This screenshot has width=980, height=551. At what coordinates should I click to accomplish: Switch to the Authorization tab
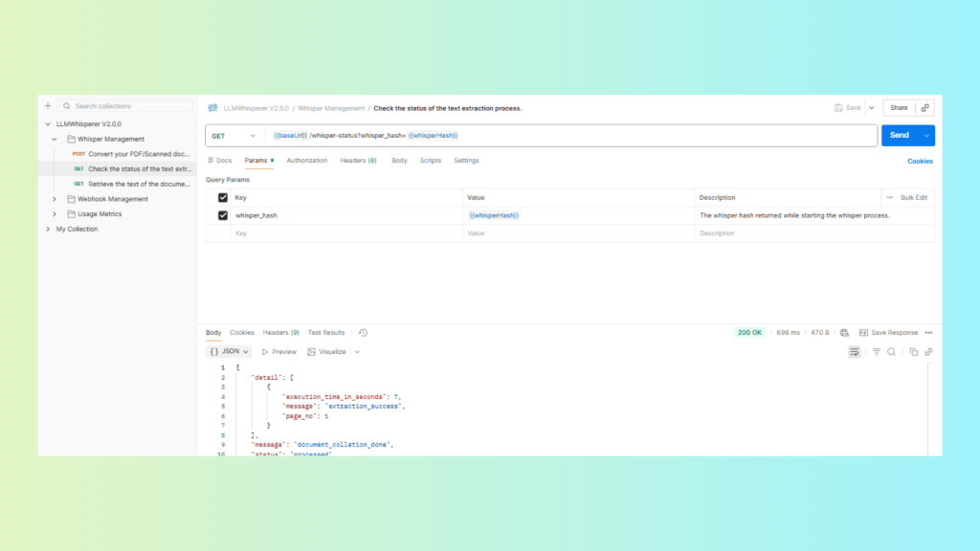pyautogui.click(x=306, y=161)
